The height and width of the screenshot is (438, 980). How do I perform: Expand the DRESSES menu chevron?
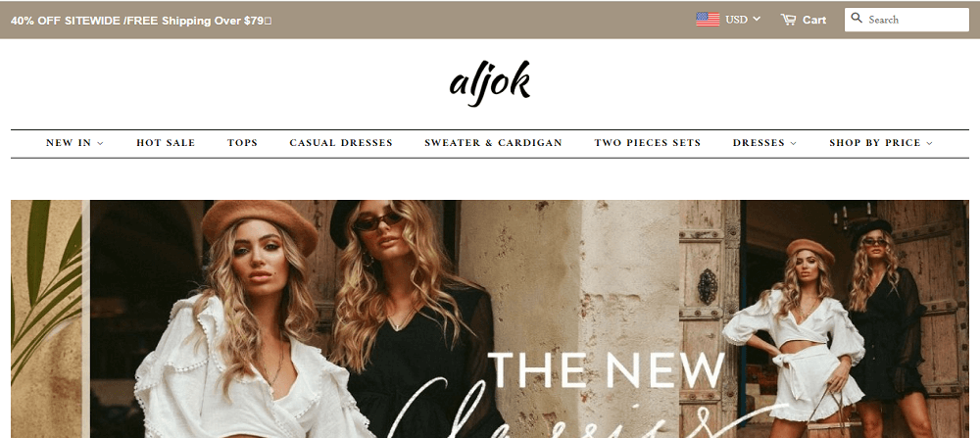pos(793,143)
